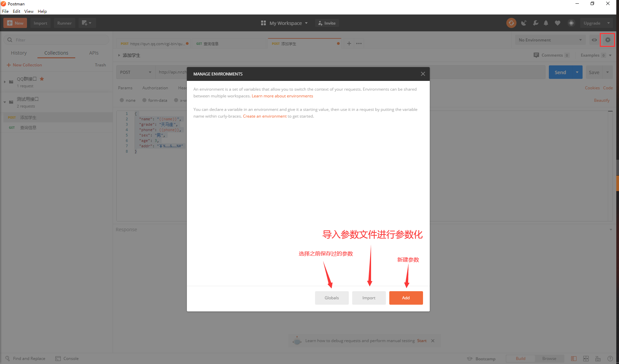Follow Learn more about environments link
Image resolution: width=619 pixels, height=364 pixels.
(282, 96)
